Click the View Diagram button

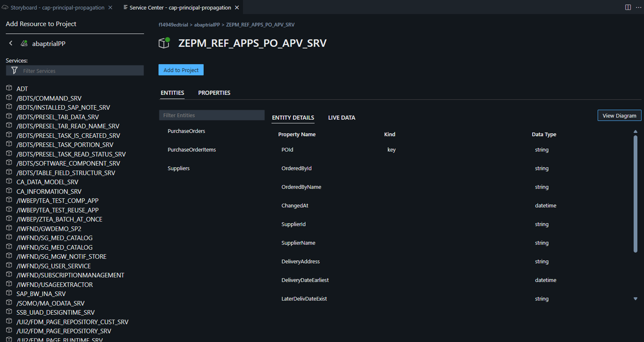pyautogui.click(x=619, y=116)
